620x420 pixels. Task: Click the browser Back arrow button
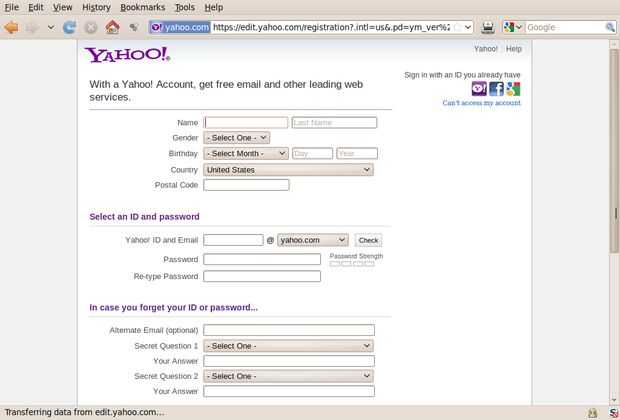pyautogui.click(x=11, y=27)
